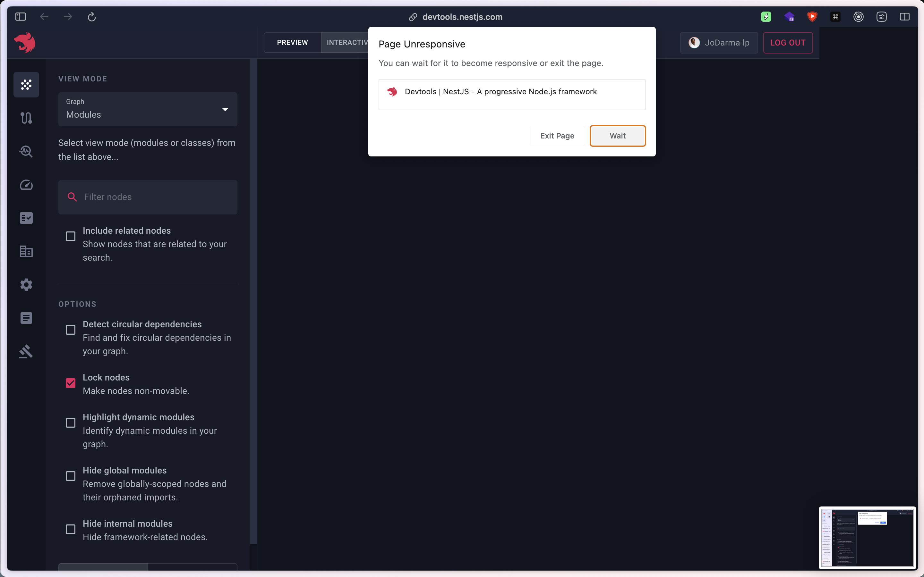Image resolution: width=924 pixels, height=577 pixels.
Task: Click the Wait button in the dialog
Action: click(x=617, y=136)
